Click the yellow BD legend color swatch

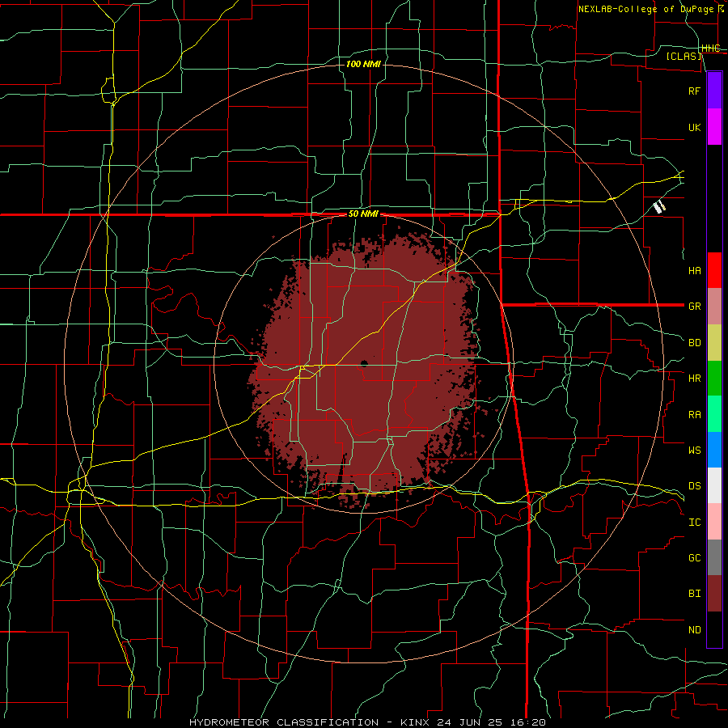714,343
